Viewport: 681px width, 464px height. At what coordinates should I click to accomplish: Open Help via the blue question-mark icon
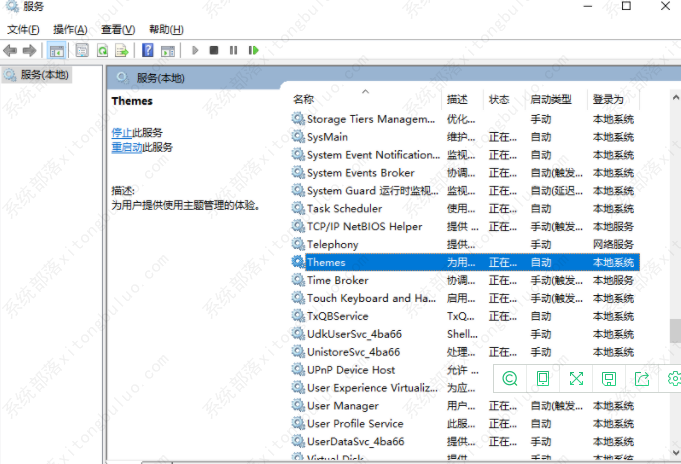[x=148, y=50]
